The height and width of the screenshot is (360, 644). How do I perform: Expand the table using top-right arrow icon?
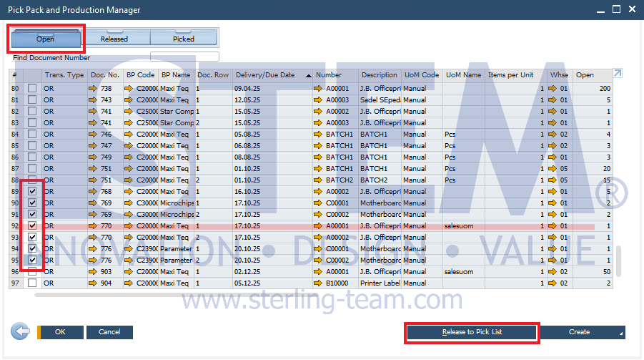[x=618, y=73]
